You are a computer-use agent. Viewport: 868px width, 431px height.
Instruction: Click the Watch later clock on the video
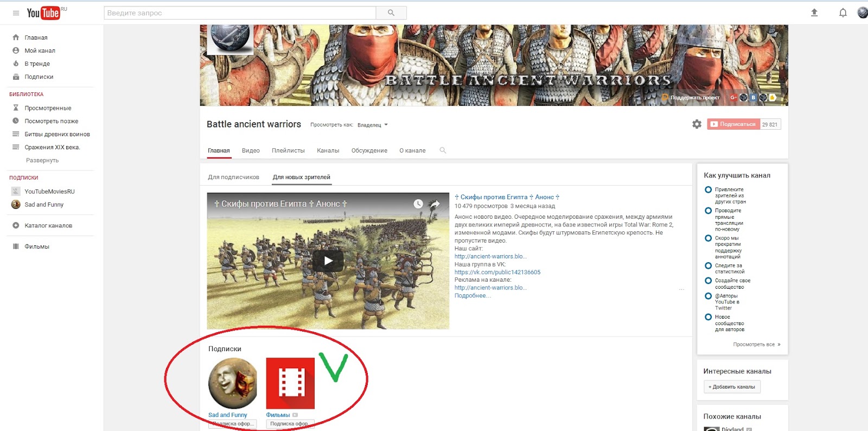pos(418,204)
